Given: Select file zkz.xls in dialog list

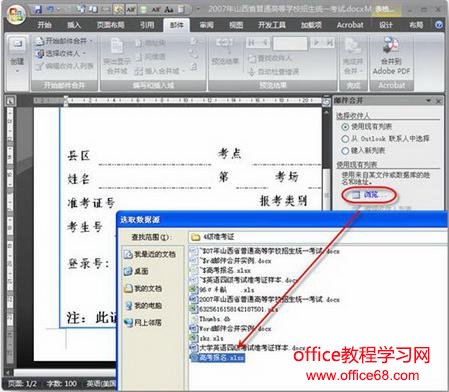Looking at the screenshot, I should pos(207,338).
